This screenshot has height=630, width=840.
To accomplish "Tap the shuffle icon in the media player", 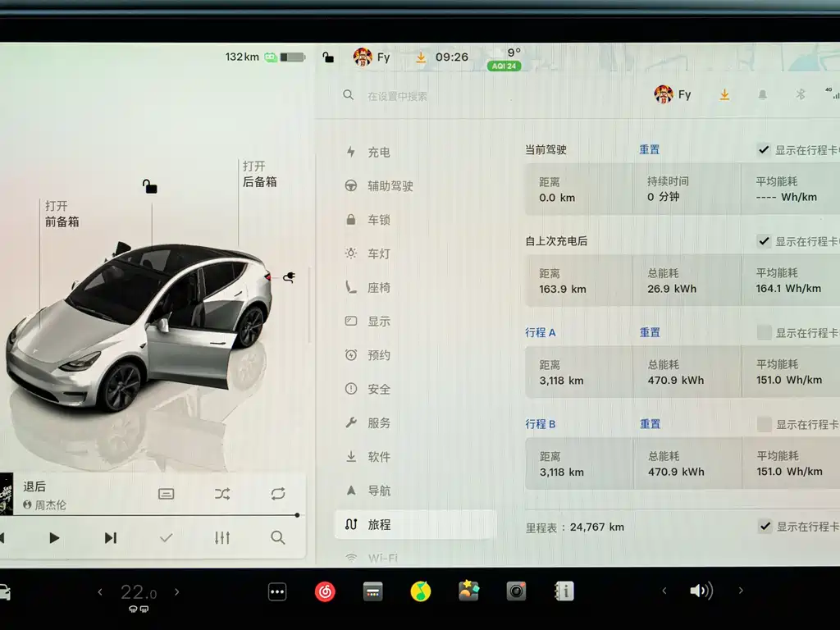I will (221, 493).
